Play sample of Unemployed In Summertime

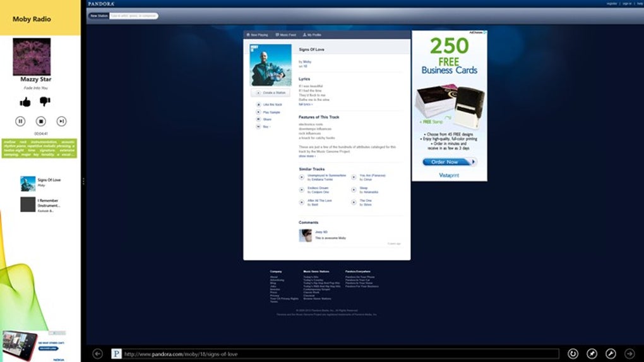tap(301, 177)
